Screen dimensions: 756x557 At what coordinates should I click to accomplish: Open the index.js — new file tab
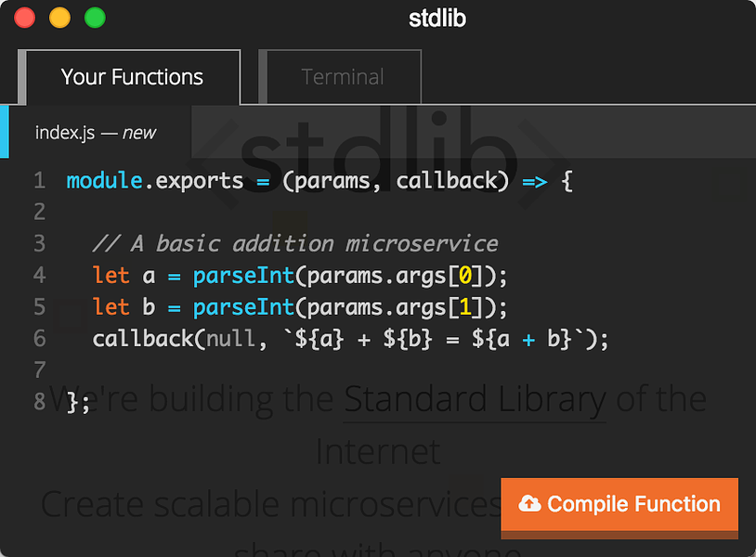click(96, 133)
